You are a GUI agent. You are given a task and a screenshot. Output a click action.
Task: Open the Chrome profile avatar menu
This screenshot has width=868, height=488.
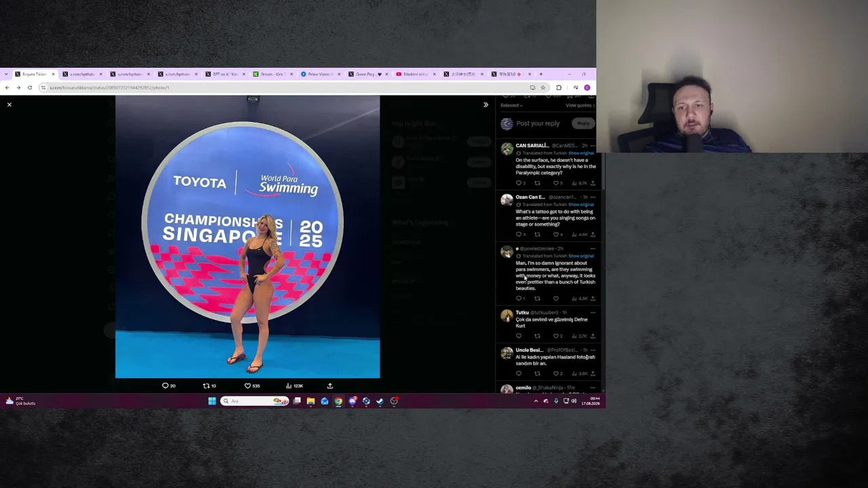(x=587, y=87)
